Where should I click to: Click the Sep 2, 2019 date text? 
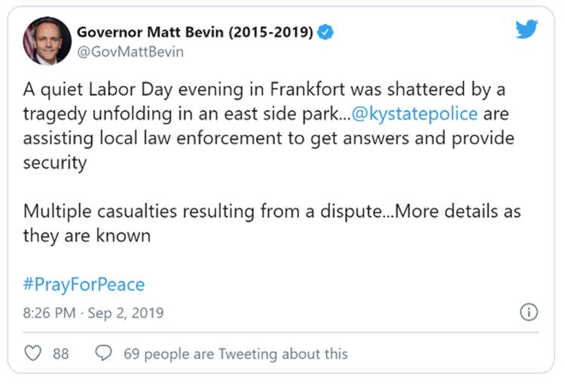tap(125, 313)
